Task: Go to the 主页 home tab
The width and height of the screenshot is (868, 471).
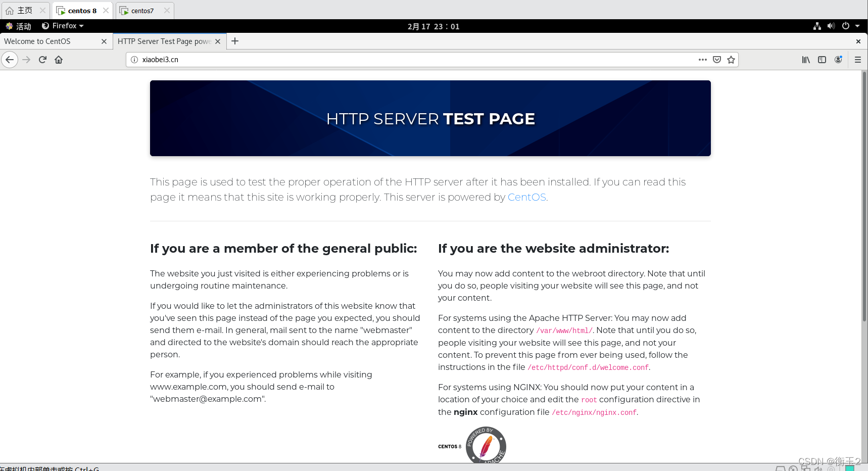Action: 25,11
